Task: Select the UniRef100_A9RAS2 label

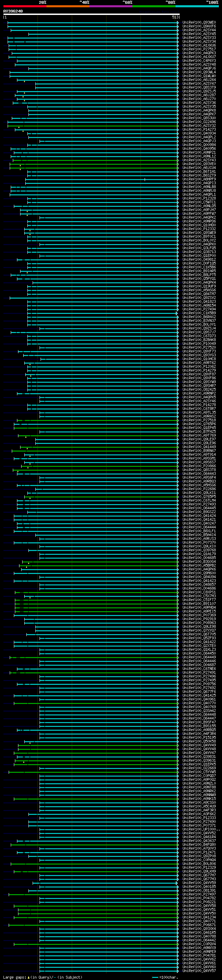Action: (x=199, y=416)
